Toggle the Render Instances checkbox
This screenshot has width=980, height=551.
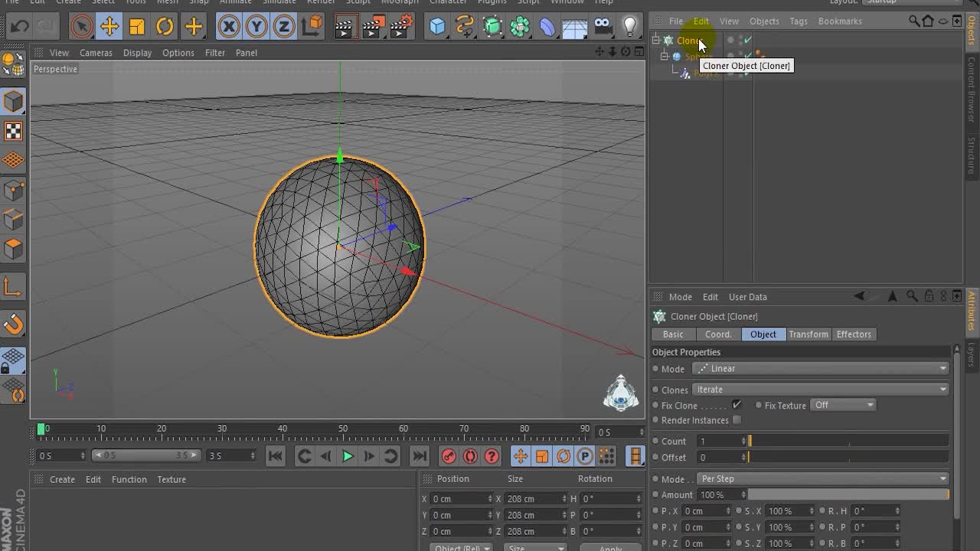pos(737,420)
